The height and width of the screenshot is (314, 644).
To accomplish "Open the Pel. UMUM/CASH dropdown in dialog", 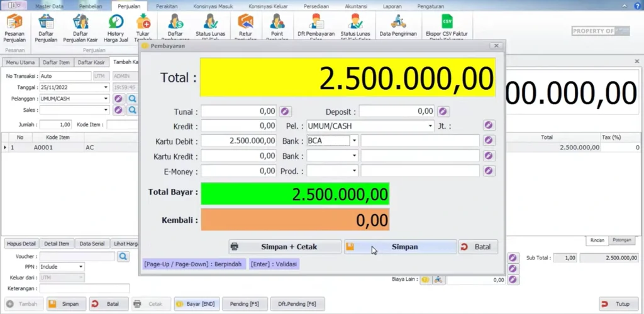I will 430,126.
